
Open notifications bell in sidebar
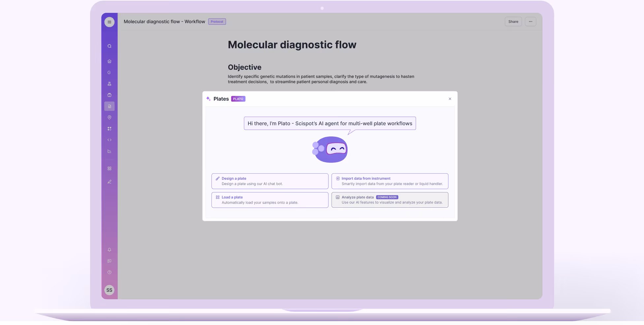[x=109, y=250]
